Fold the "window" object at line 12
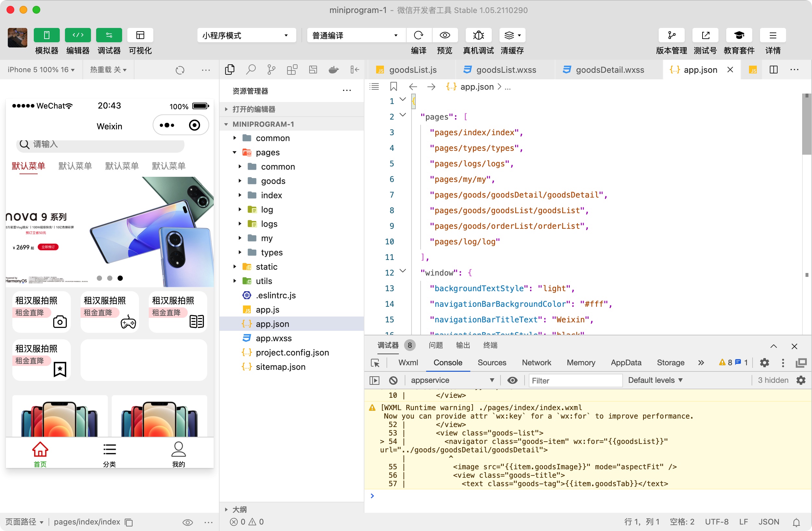The width and height of the screenshot is (812, 531). tap(403, 271)
